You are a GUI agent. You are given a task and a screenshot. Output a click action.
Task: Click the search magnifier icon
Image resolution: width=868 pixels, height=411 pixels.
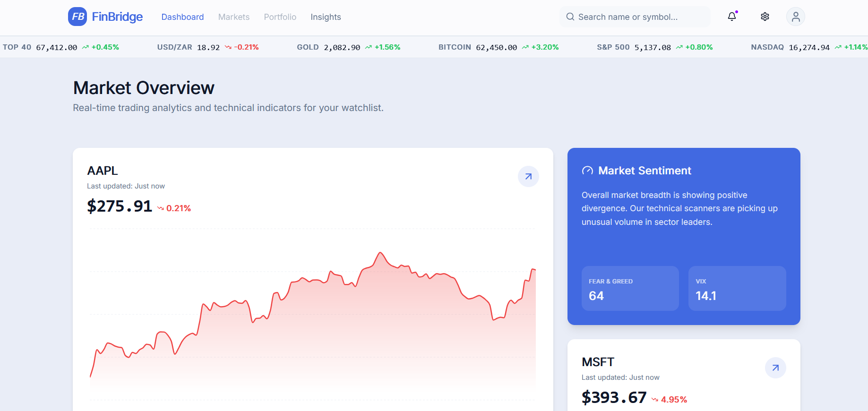570,17
